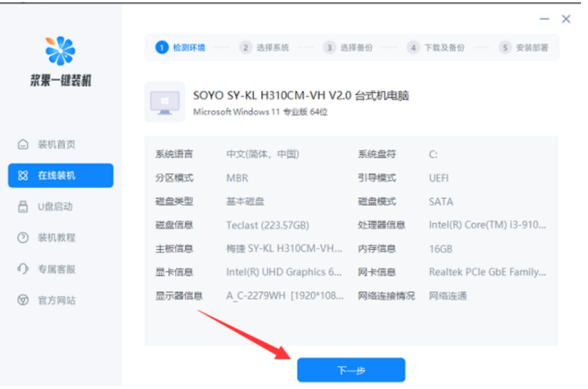The image size is (588, 389).
Task: Go to step 5 安装部署
Action: [x=524, y=47]
